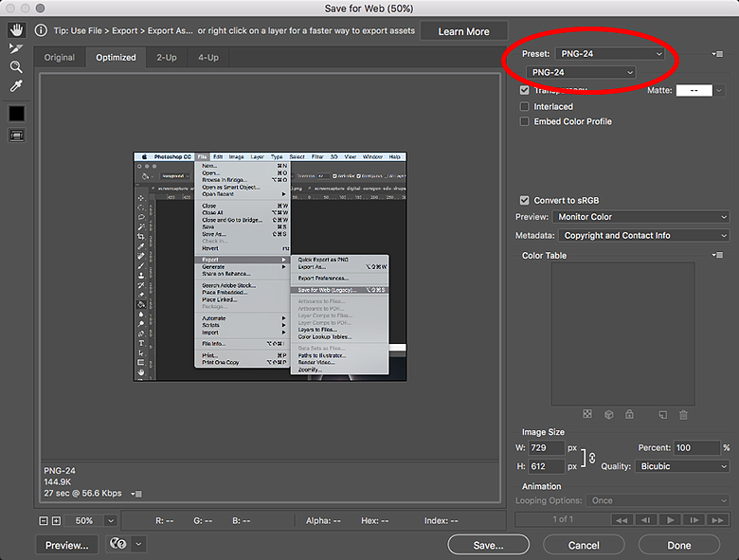Enable the Interlaced checkbox
Image resolution: width=739 pixels, height=560 pixels.
point(524,106)
